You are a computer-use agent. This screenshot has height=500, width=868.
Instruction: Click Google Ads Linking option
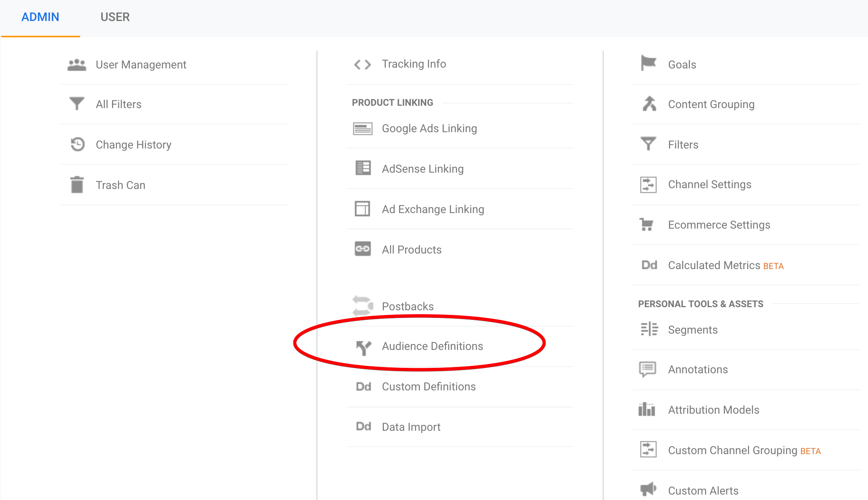(429, 128)
